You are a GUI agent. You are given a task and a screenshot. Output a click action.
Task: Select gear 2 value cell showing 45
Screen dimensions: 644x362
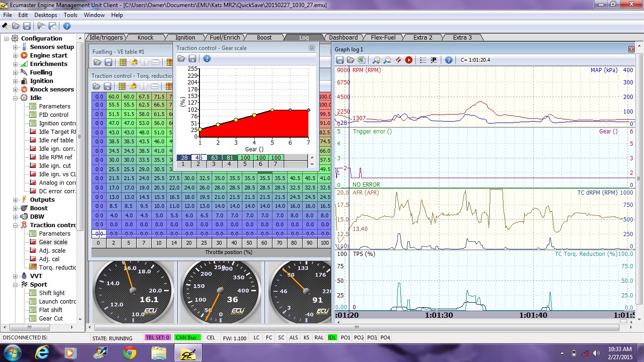(x=198, y=157)
